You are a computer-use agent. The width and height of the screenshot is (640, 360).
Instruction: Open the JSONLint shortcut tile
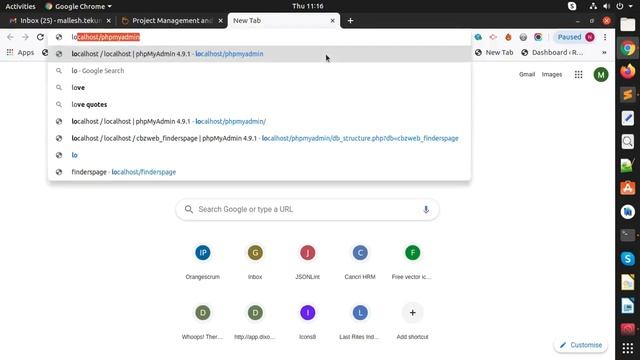[307, 261]
